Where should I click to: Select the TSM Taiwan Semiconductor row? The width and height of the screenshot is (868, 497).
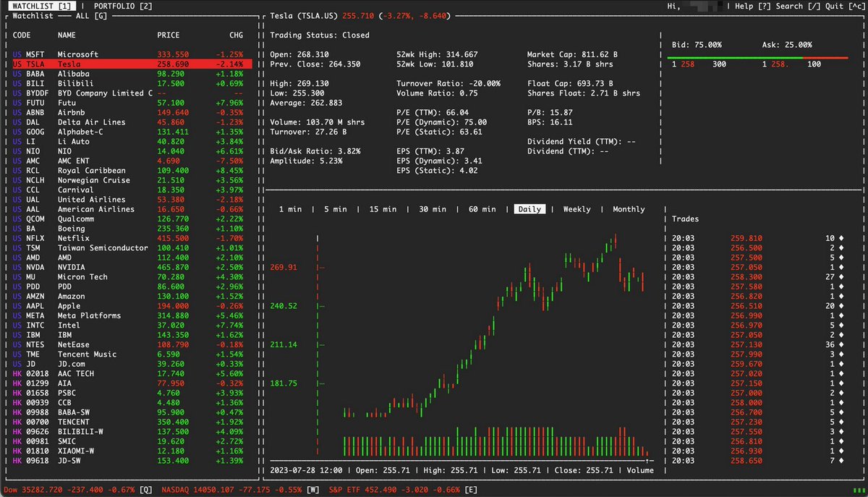point(132,247)
